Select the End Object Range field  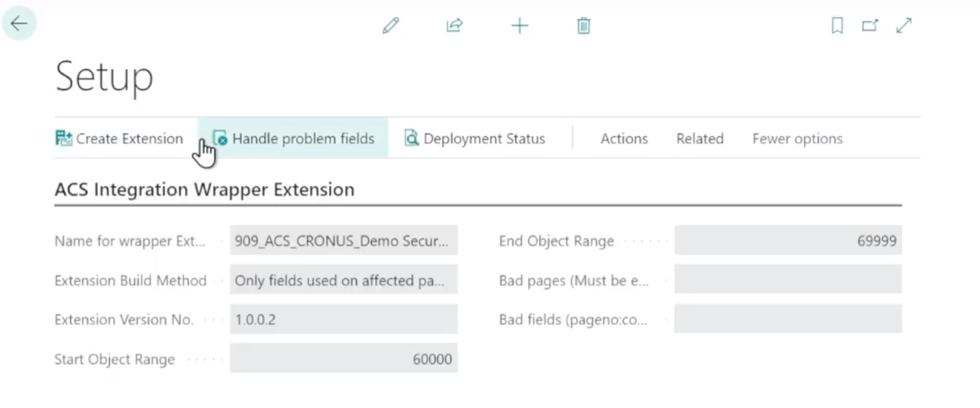(787, 241)
